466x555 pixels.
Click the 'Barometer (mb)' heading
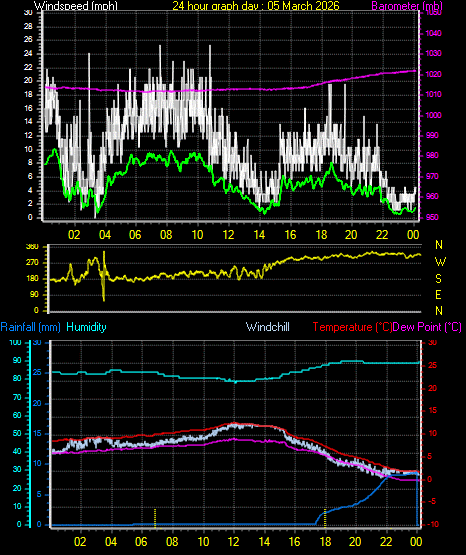[407, 6]
